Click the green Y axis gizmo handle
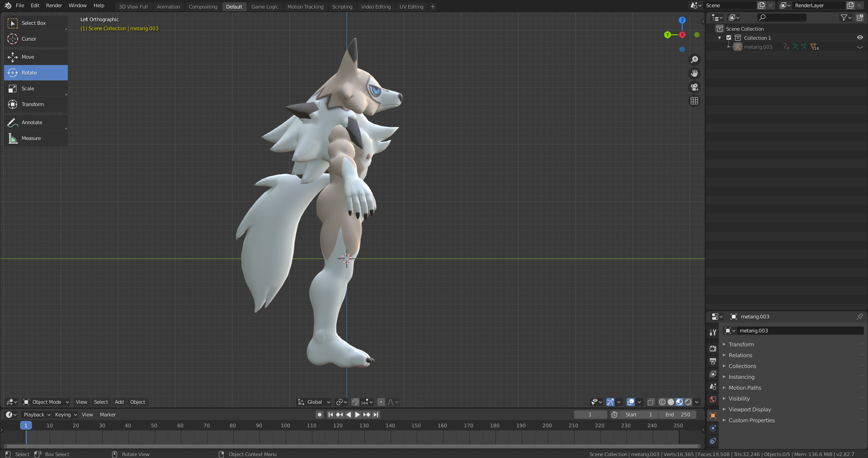This screenshot has width=868, height=458. pos(668,35)
